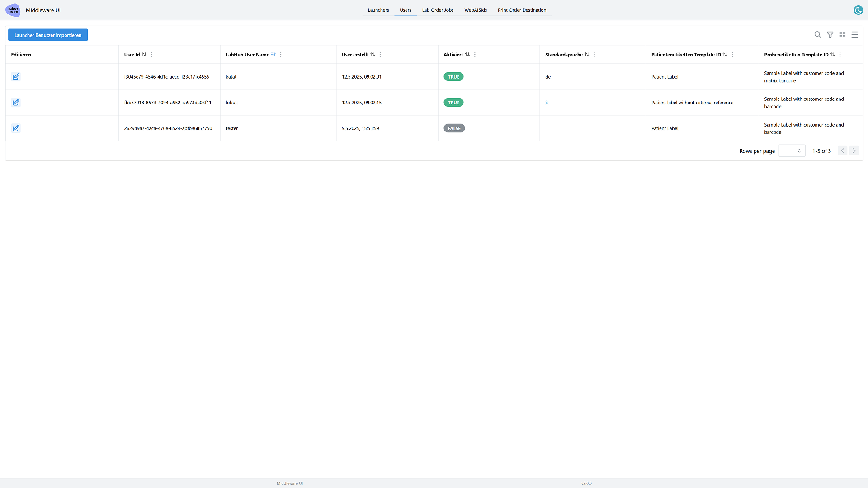Screen dimensions: 868x488
Task: Click TRUE badge for lubuc
Action: (x=453, y=103)
